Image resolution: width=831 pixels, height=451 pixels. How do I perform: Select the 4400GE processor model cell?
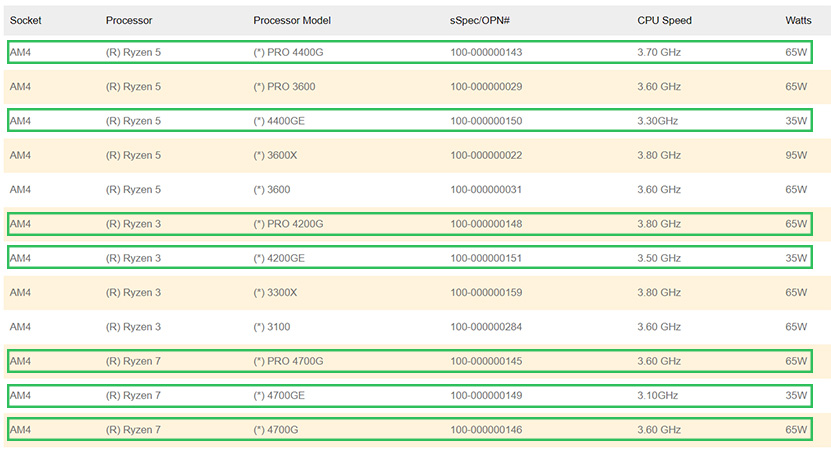279,121
